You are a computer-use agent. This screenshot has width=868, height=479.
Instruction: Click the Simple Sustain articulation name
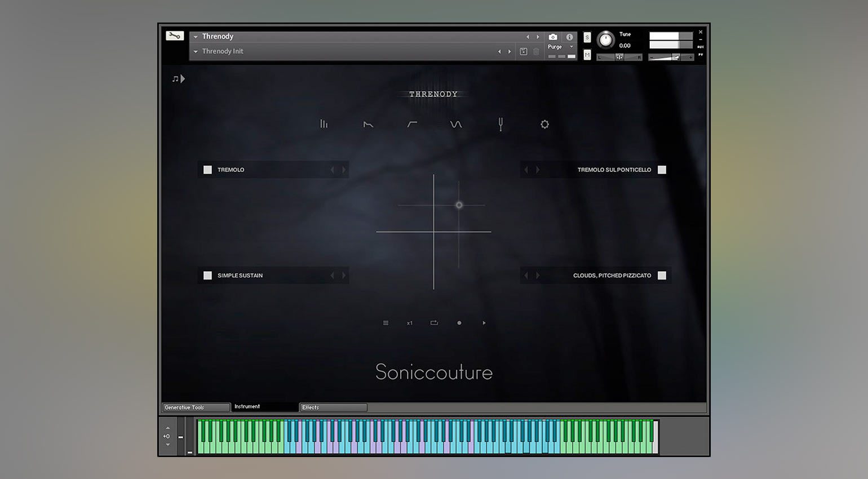(240, 276)
